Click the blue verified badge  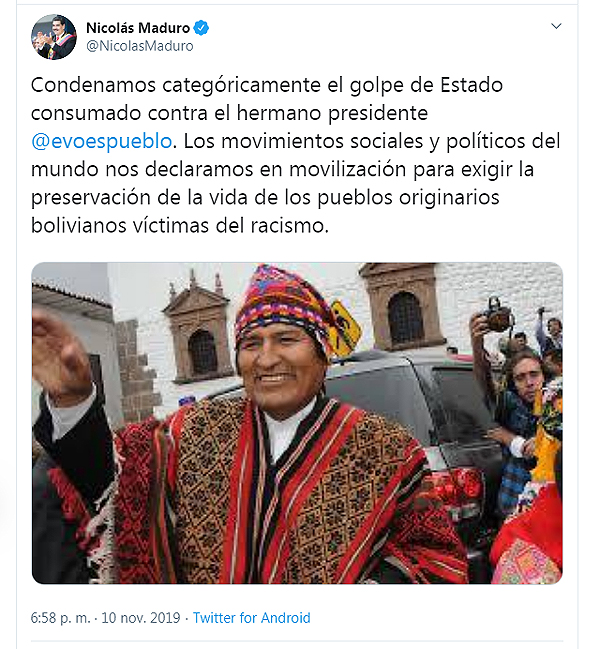pyautogui.click(x=201, y=28)
